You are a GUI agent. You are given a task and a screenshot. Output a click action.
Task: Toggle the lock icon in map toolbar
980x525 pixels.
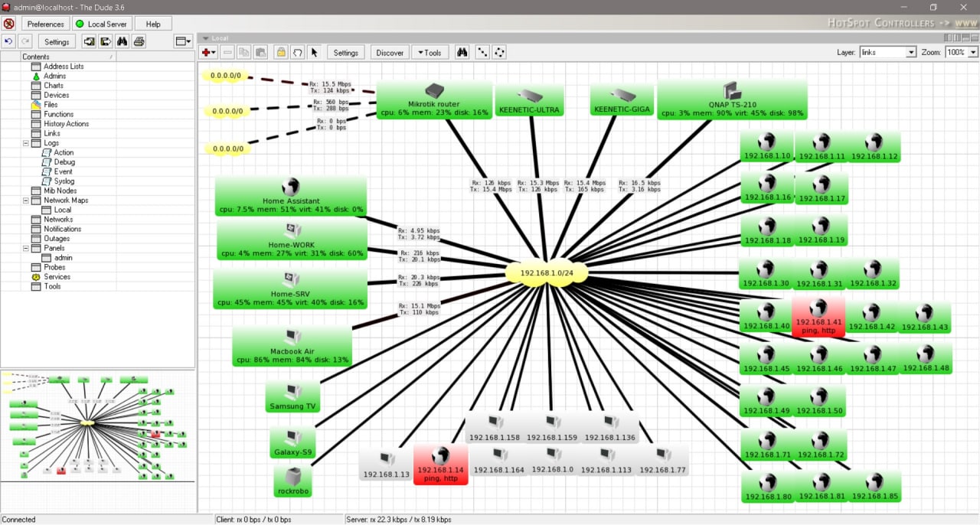point(281,53)
